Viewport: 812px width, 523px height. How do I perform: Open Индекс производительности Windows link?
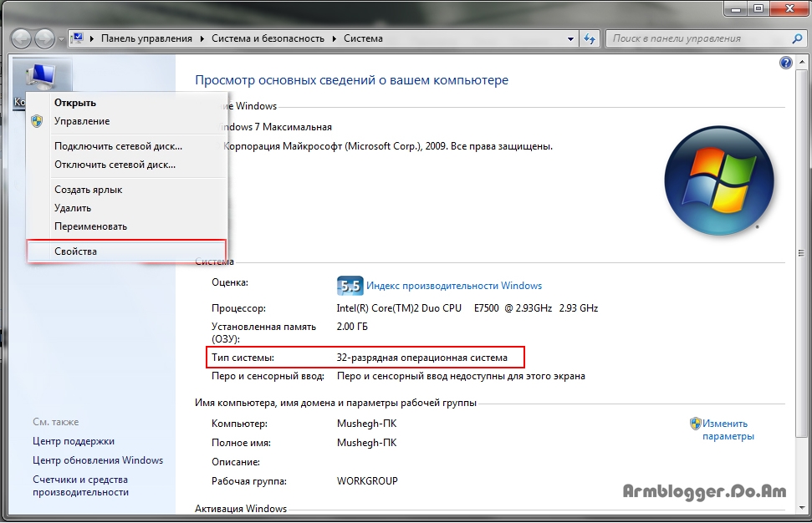(454, 286)
